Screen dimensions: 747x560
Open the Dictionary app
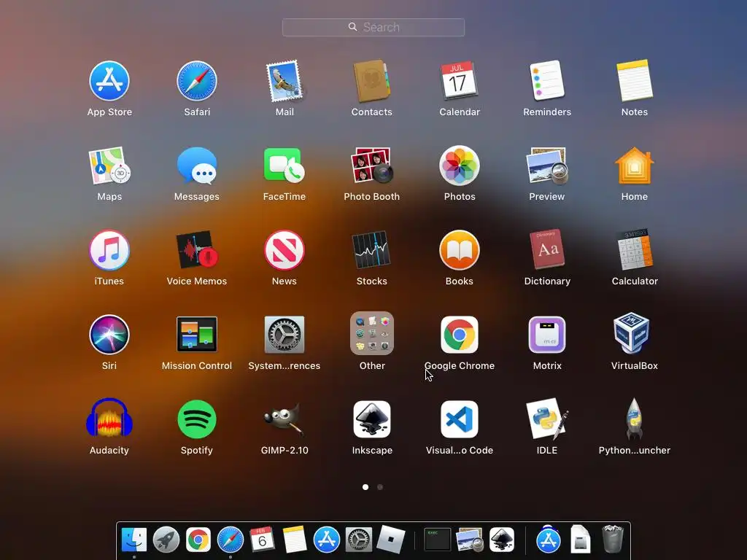[547, 249]
